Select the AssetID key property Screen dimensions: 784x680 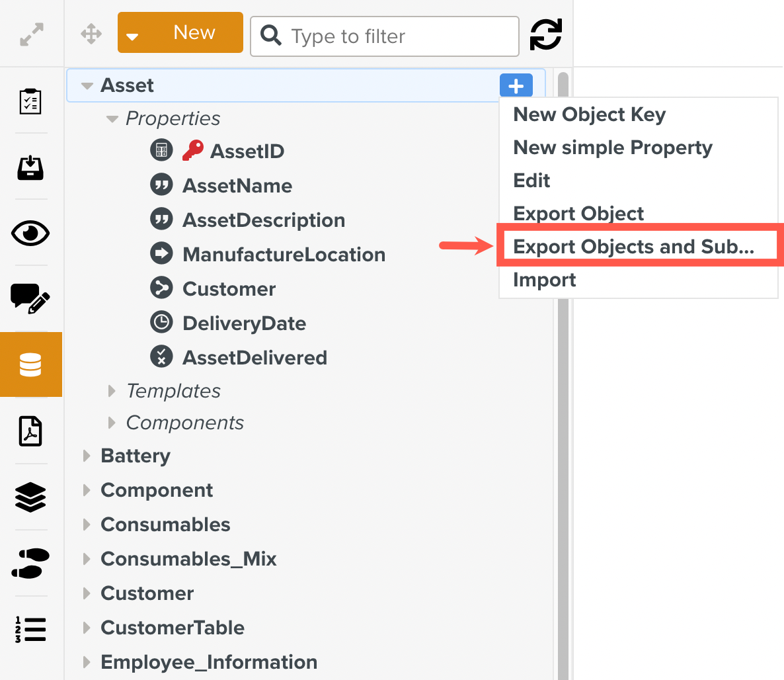point(246,151)
